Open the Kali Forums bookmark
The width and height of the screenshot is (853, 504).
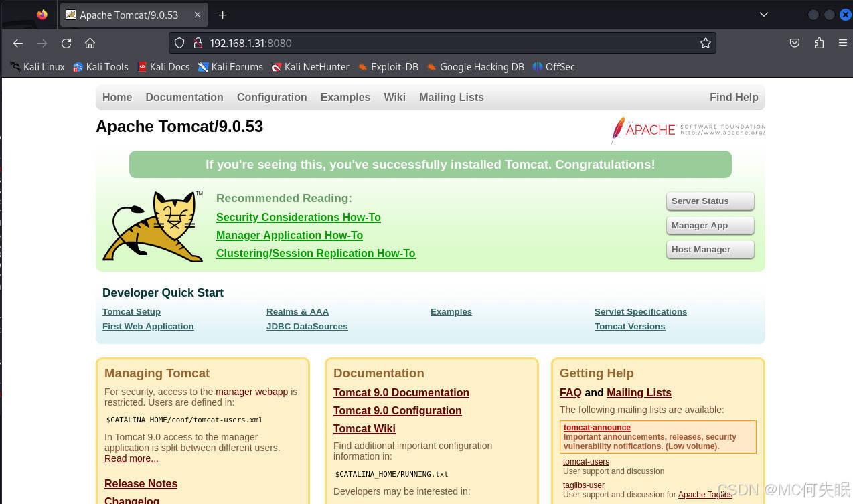point(230,67)
